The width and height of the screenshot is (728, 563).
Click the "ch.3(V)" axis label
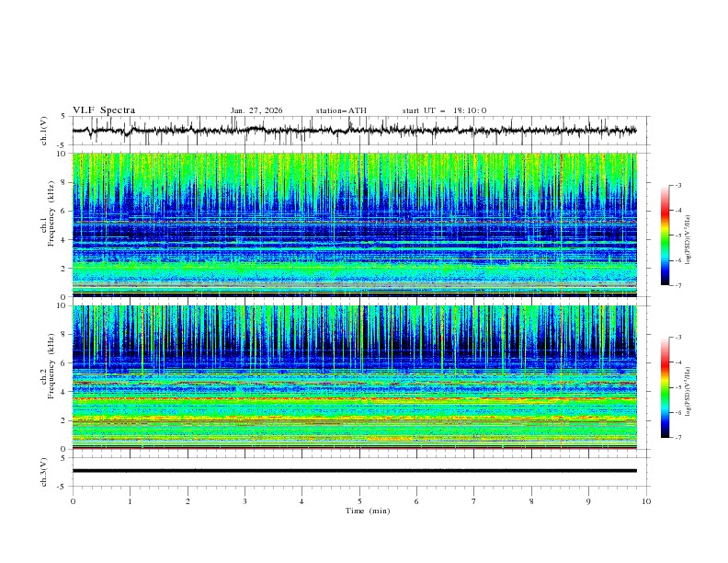(x=44, y=472)
